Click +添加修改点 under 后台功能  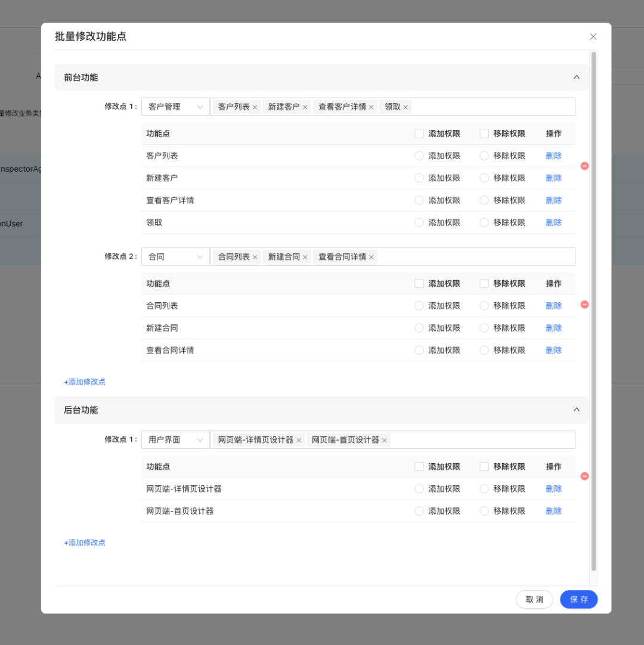tap(85, 542)
